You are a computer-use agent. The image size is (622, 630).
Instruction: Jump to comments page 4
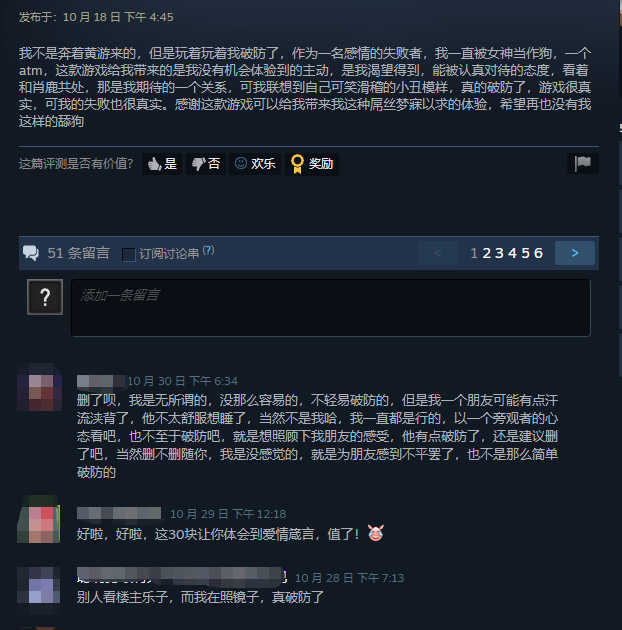click(512, 253)
